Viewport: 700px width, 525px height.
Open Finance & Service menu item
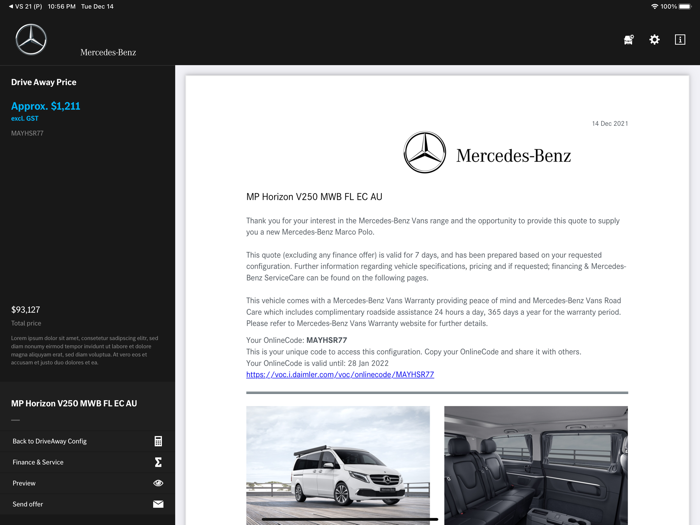(88, 462)
